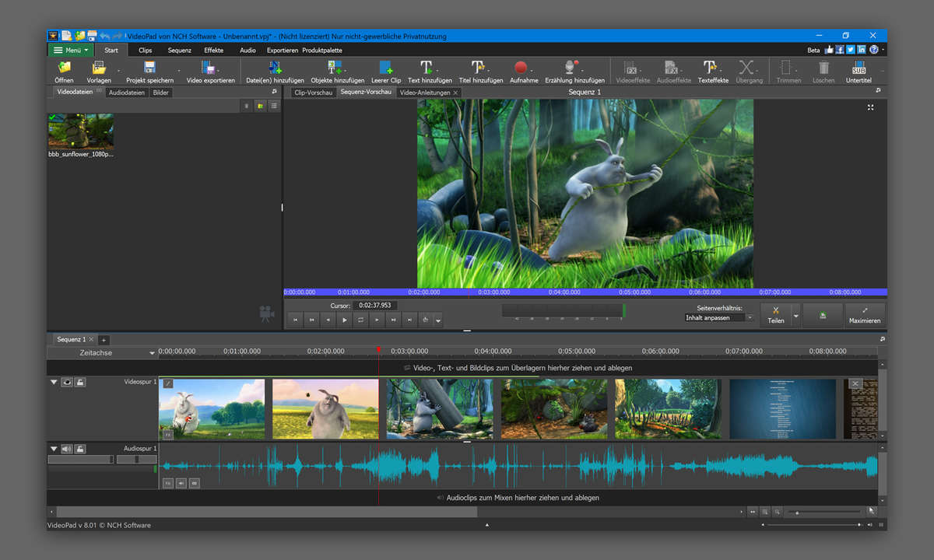This screenshot has height=560, width=934.
Task: Switch the media bin to list view
Action: 274,106
